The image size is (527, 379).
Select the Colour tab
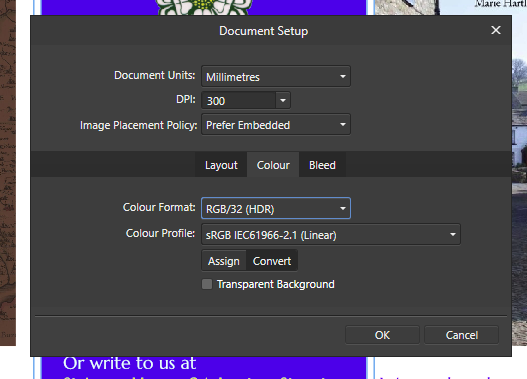[273, 165]
